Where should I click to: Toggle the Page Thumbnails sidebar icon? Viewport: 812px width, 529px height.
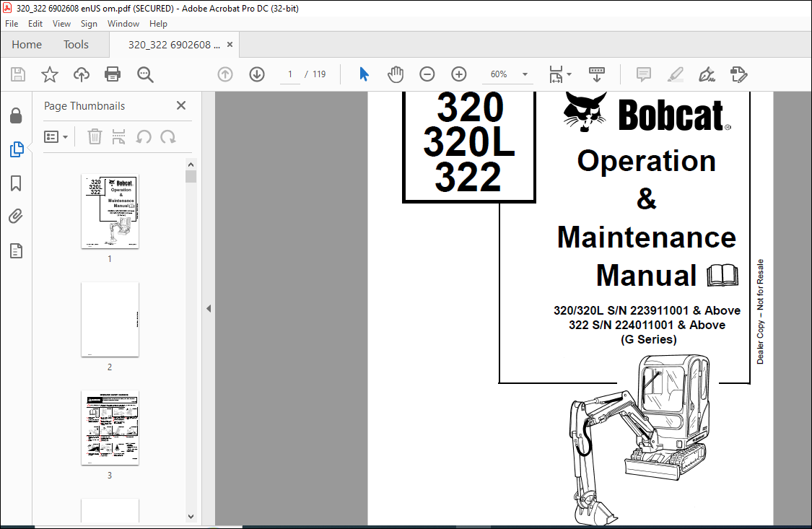tap(17, 149)
